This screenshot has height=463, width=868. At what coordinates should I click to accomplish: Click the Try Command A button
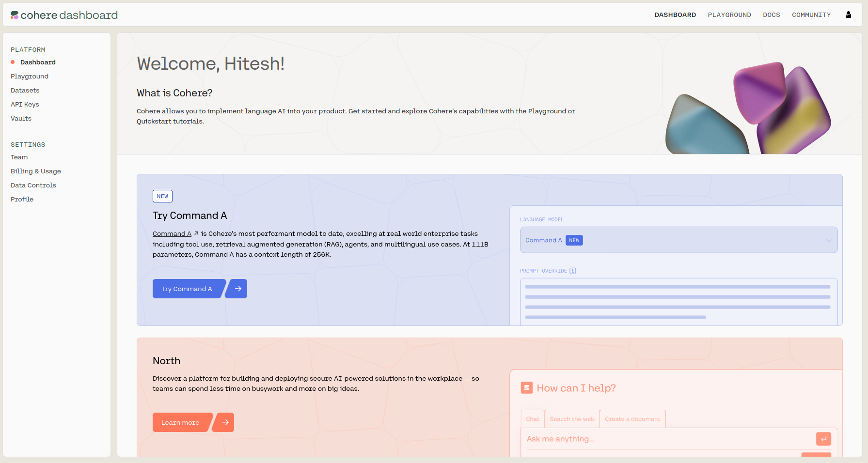pyautogui.click(x=187, y=289)
